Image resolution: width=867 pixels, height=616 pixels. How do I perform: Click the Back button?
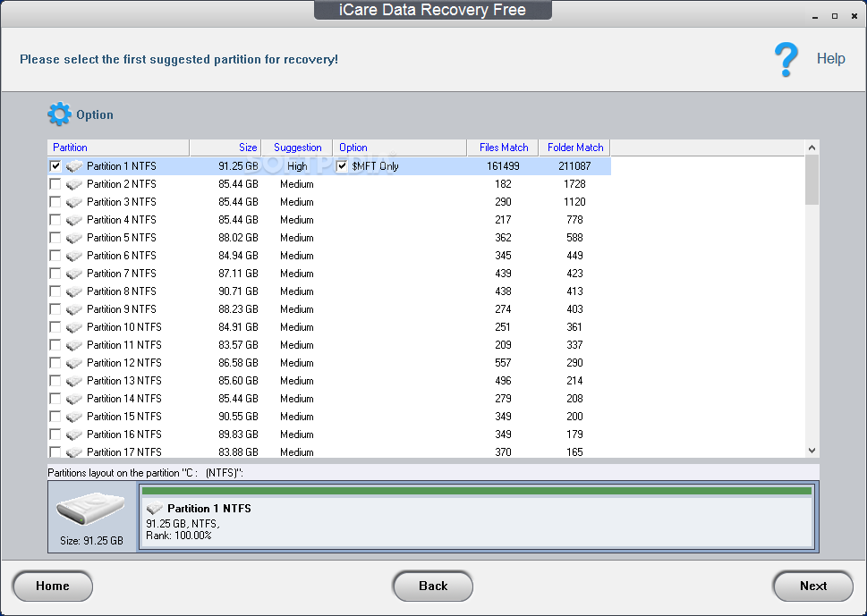433,586
